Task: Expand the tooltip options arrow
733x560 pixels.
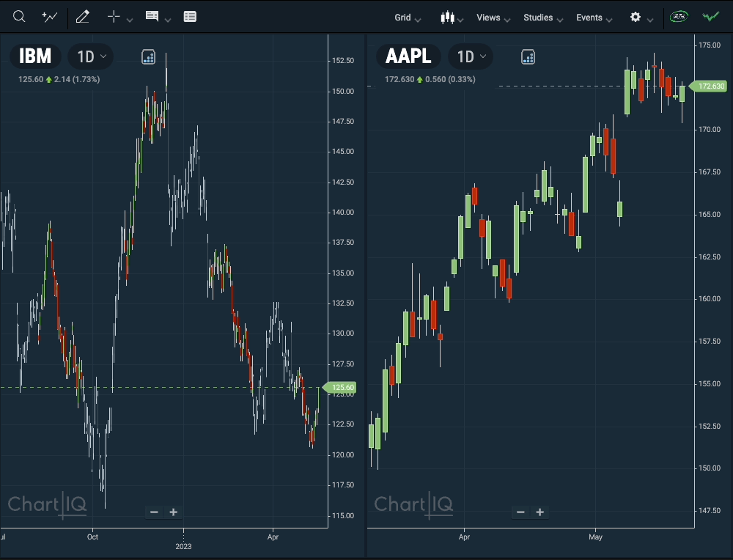Action: [168, 20]
